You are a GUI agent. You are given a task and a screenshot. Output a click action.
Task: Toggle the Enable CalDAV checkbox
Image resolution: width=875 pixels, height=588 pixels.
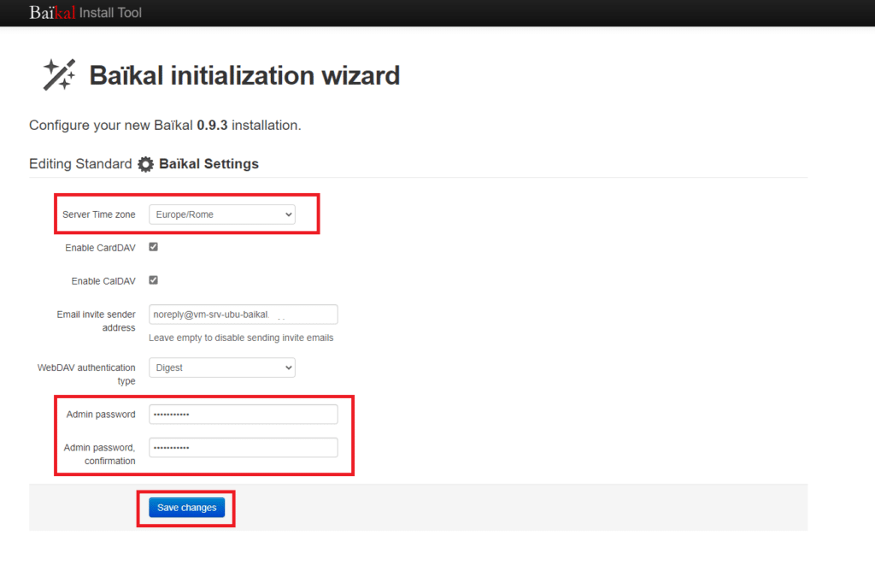(153, 279)
